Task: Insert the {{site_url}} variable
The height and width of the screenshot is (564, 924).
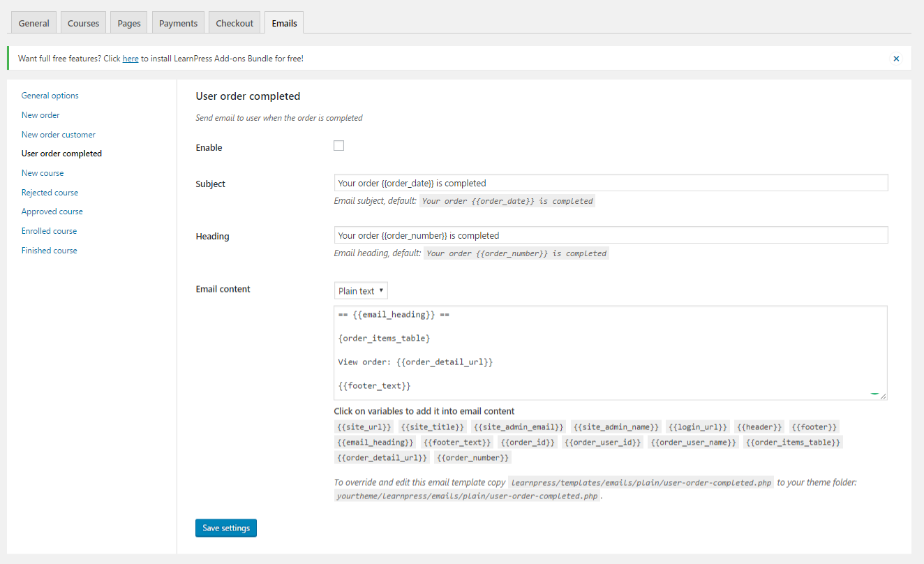Action: point(364,426)
